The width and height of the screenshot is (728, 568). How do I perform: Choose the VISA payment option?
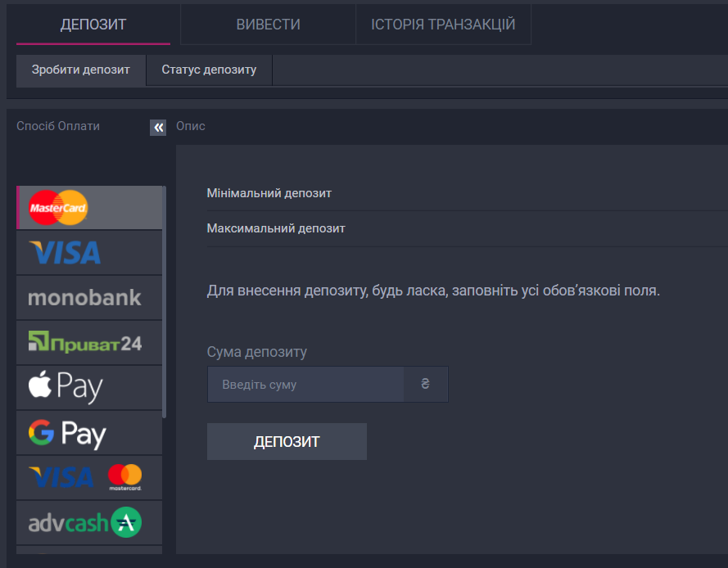[89, 252]
